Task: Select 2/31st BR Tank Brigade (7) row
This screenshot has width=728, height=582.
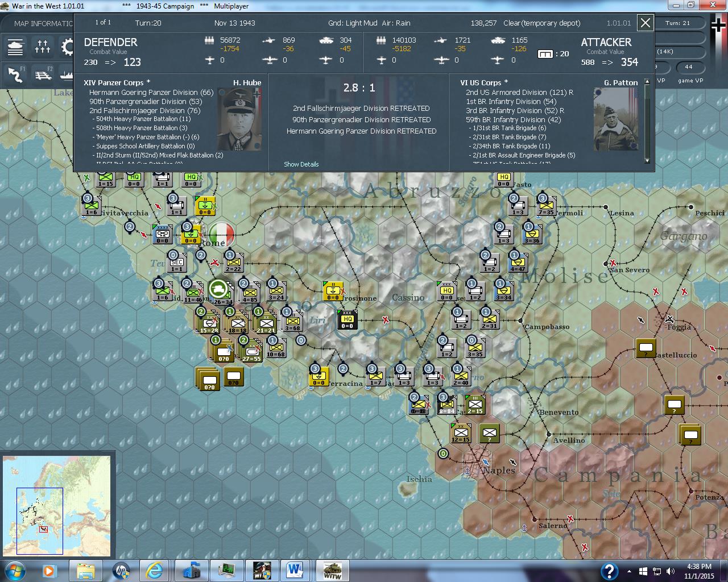Action: click(507, 138)
